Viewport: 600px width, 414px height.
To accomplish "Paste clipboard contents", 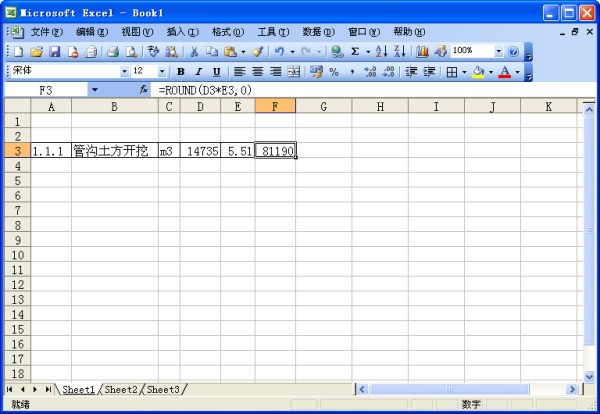I will click(230, 51).
